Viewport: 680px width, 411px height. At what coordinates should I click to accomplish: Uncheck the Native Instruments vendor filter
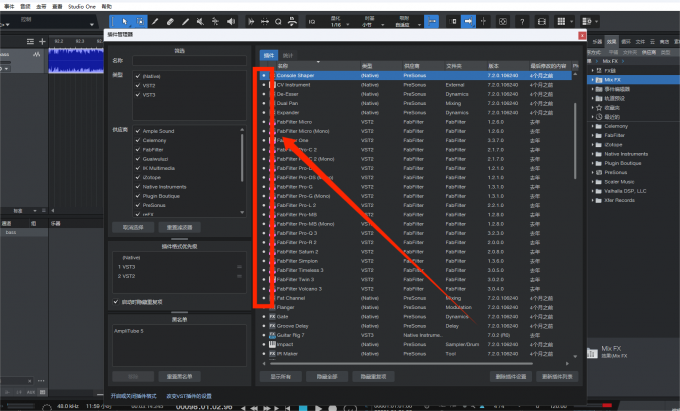(x=138, y=186)
